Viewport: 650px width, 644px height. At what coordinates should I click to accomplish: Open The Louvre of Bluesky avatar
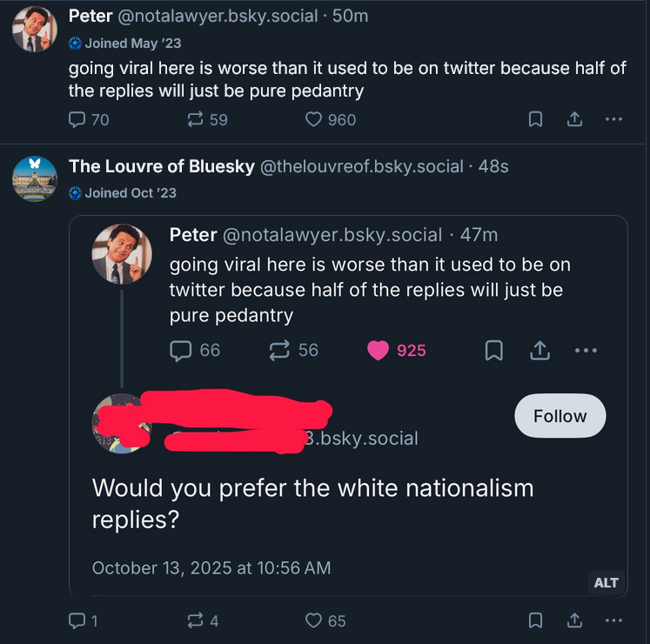(x=35, y=178)
